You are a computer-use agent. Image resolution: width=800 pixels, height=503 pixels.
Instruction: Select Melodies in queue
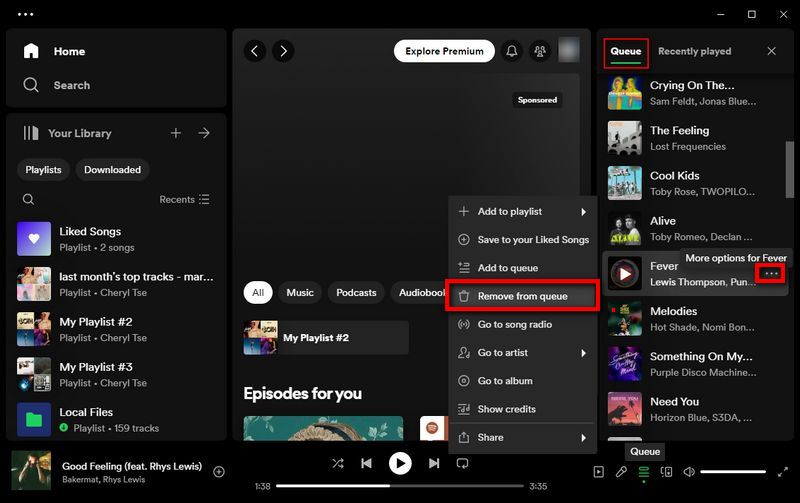point(694,319)
